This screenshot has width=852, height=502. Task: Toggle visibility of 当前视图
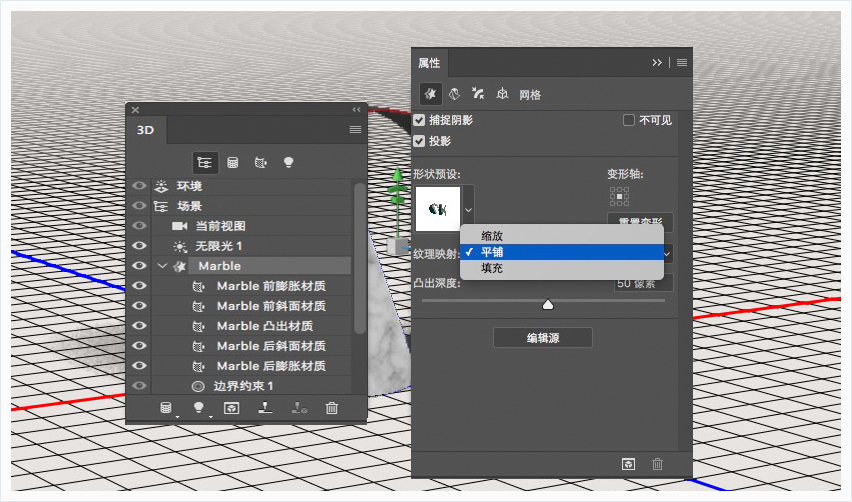pyautogui.click(x=139, y=226)
